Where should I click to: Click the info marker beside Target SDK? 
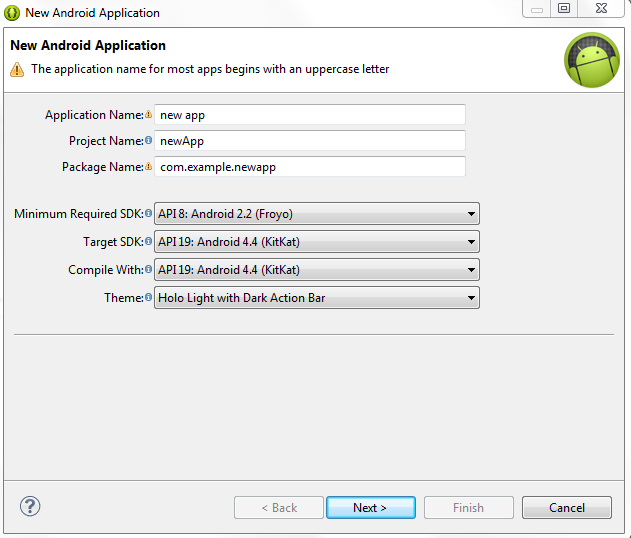tap(149, 241)
